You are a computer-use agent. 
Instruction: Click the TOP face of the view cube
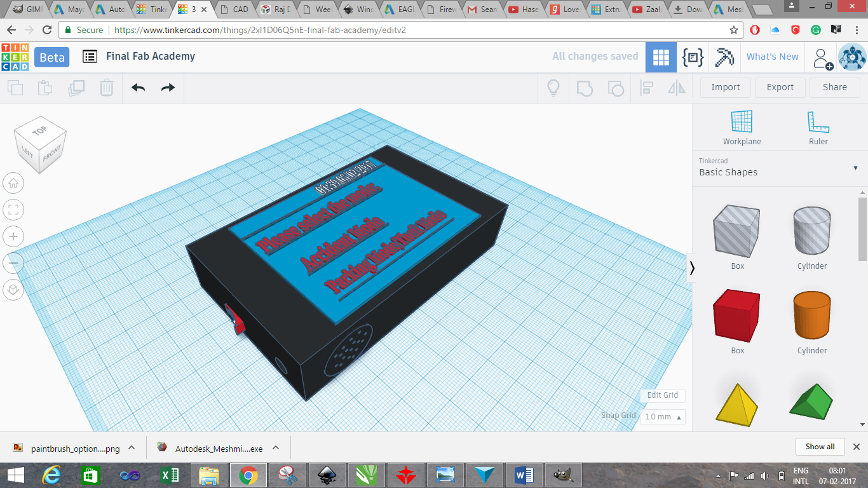click(40, 131)
